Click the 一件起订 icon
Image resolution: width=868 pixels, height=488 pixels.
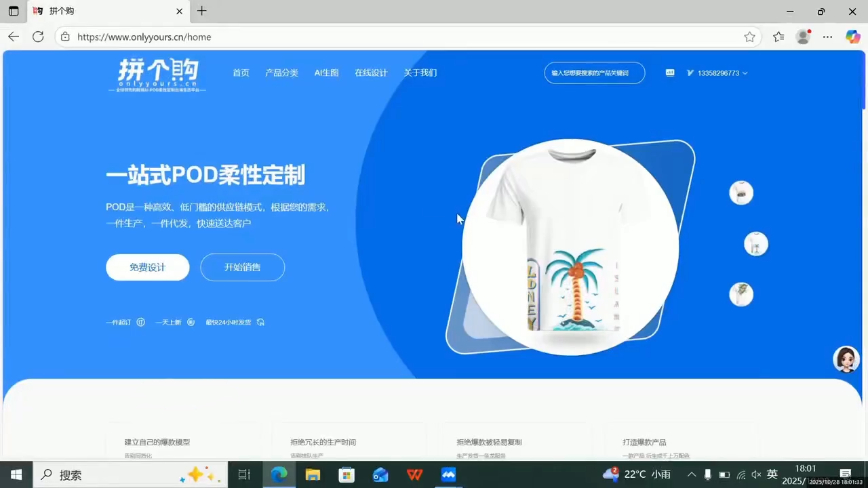coord(141,322)
